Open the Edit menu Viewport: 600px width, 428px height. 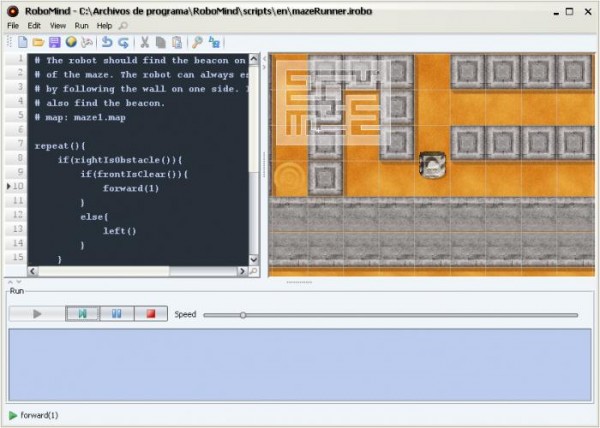tap(34, 26)
